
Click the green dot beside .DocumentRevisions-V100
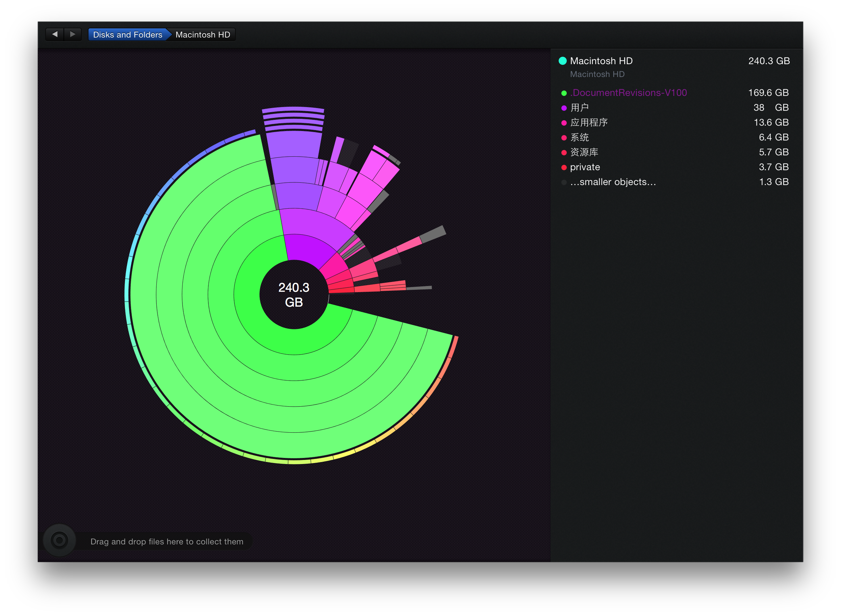[564, 93]
